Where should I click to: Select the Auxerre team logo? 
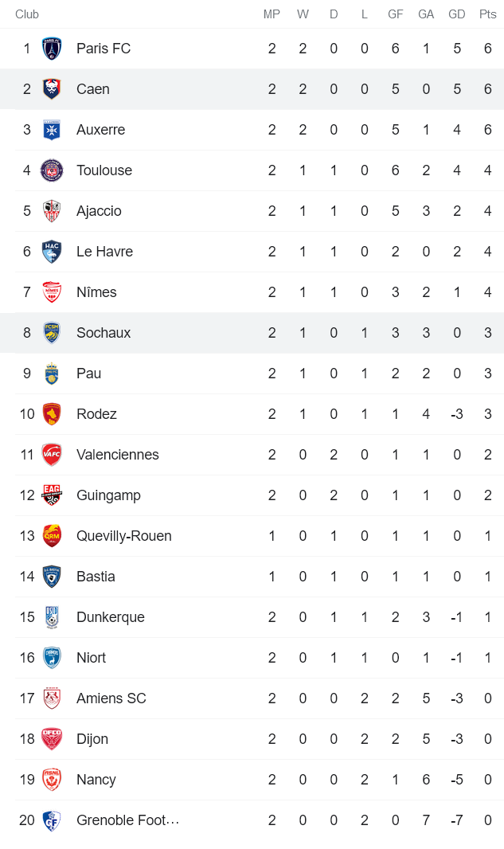[x=52, y=130]
